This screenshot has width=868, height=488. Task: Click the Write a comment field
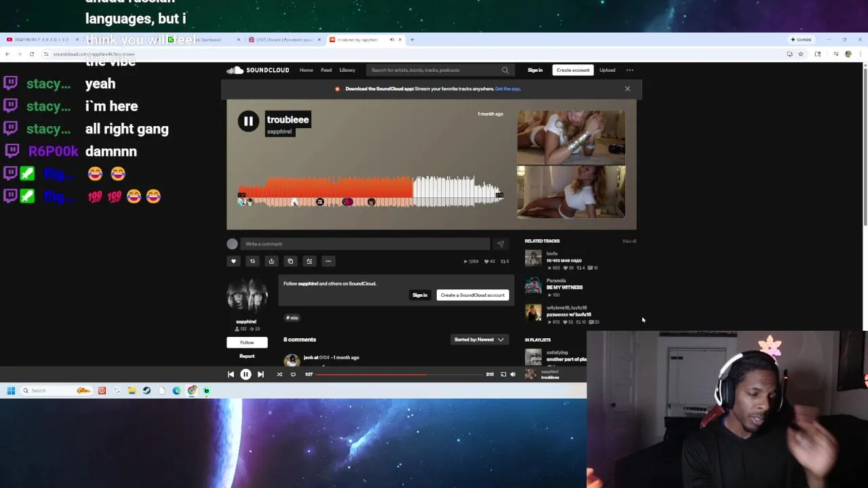365,244
